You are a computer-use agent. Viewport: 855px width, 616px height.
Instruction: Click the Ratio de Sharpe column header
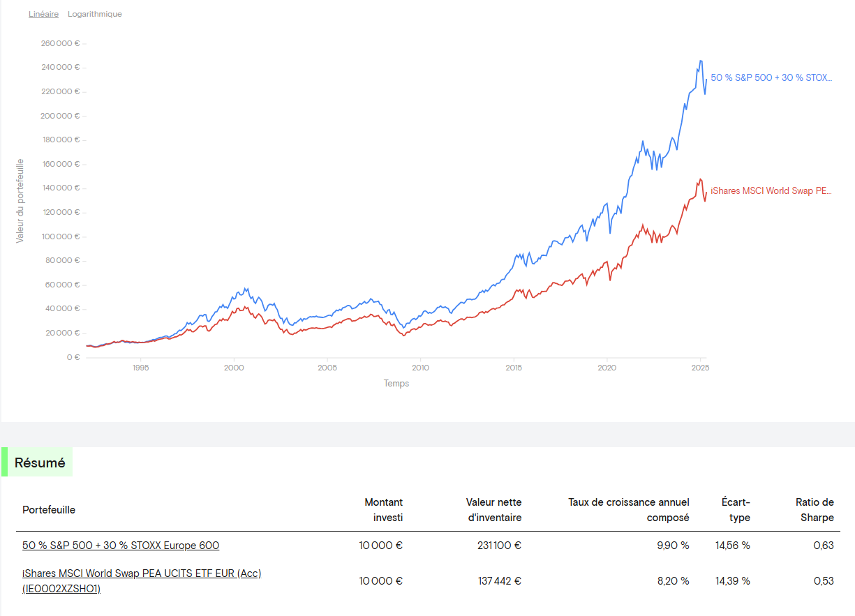tap(815, 510)
